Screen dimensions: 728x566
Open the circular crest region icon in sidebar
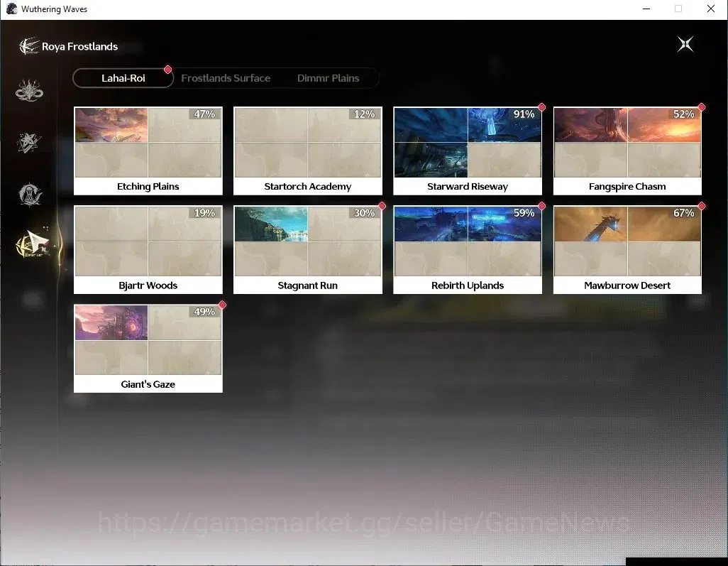pos(30,195)
